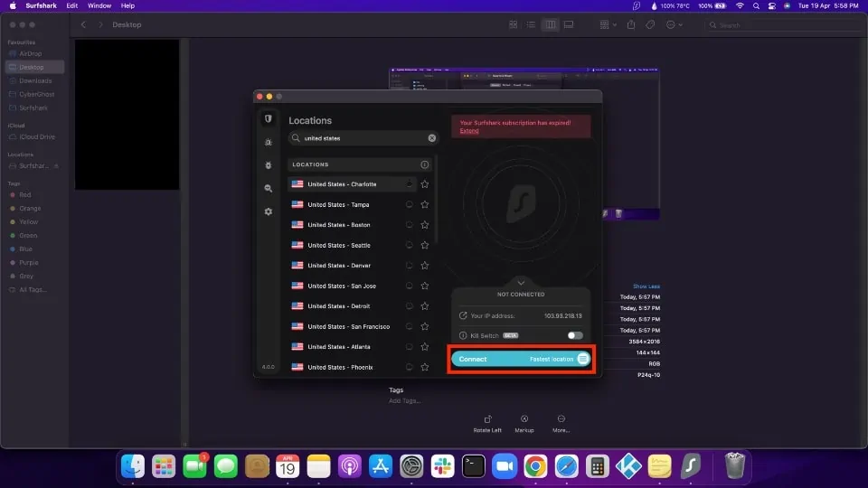The image size is (868, 488).
Task: Favorite the United States - Seattle location
Action: click(x=425, y=245)
